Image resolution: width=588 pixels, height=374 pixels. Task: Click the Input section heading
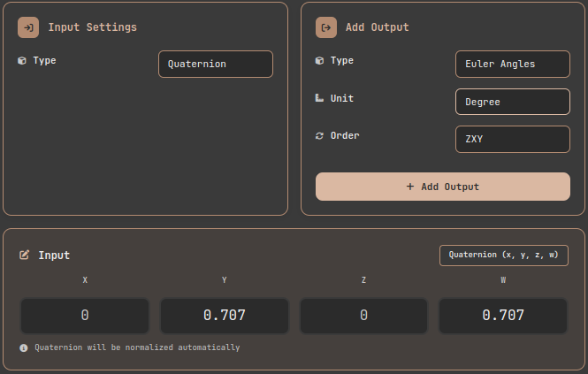54,256
